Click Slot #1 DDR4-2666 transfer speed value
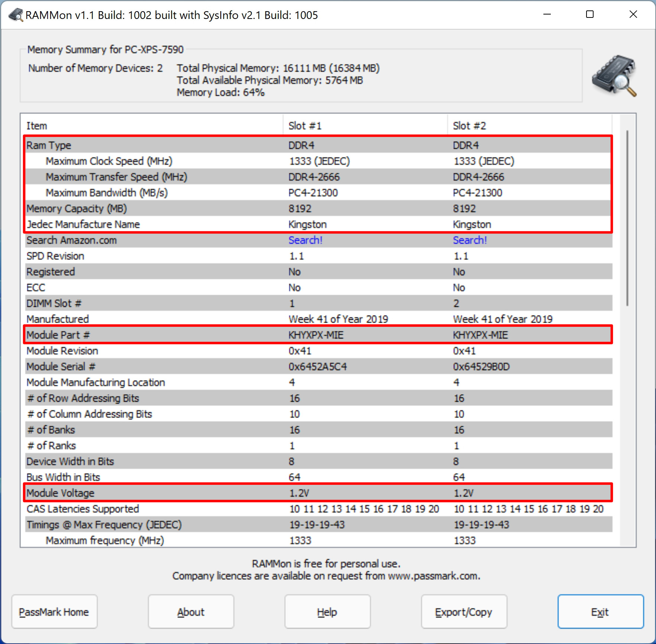The image size is (656, 644). tap(314, 177)
